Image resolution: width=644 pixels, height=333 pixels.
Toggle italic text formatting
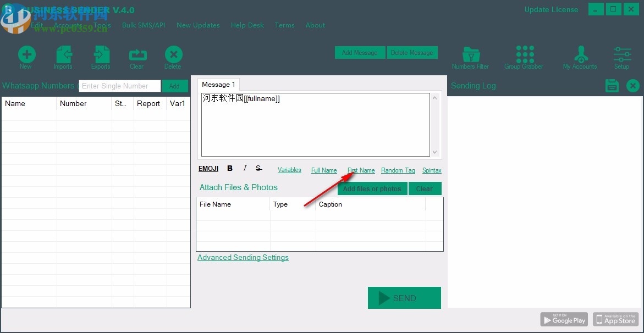[x=245, y=169]
